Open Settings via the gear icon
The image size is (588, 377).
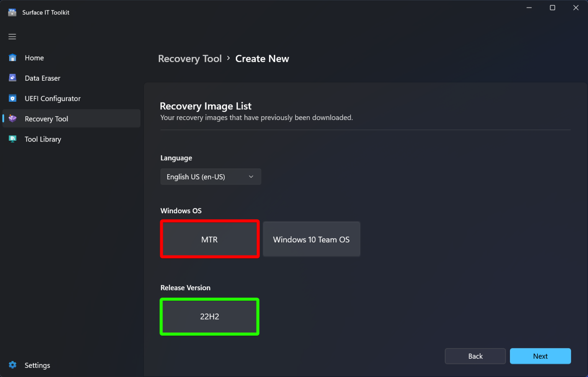[12, 365]
